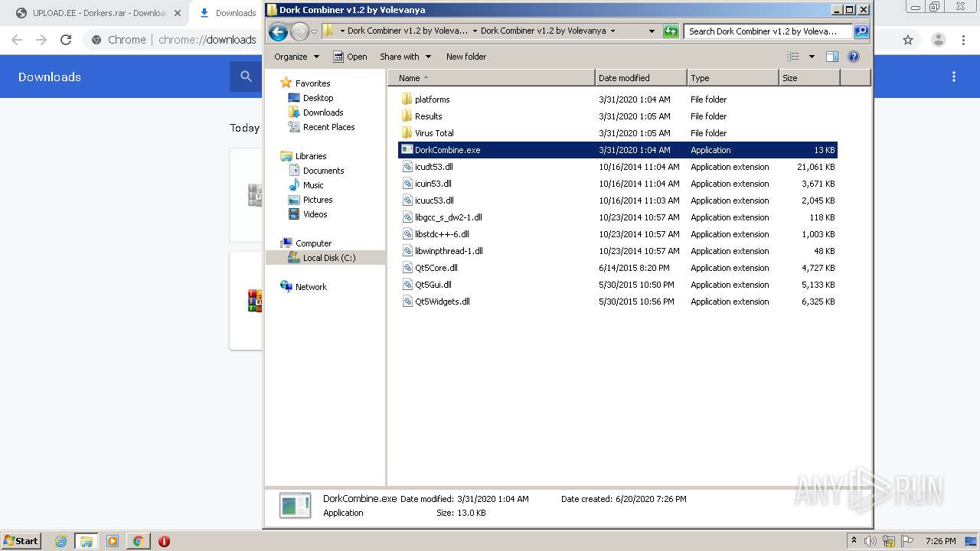Show hidden tray icons arrow
The height and width of the screenshot is (551, 980).
coord(854,540)
